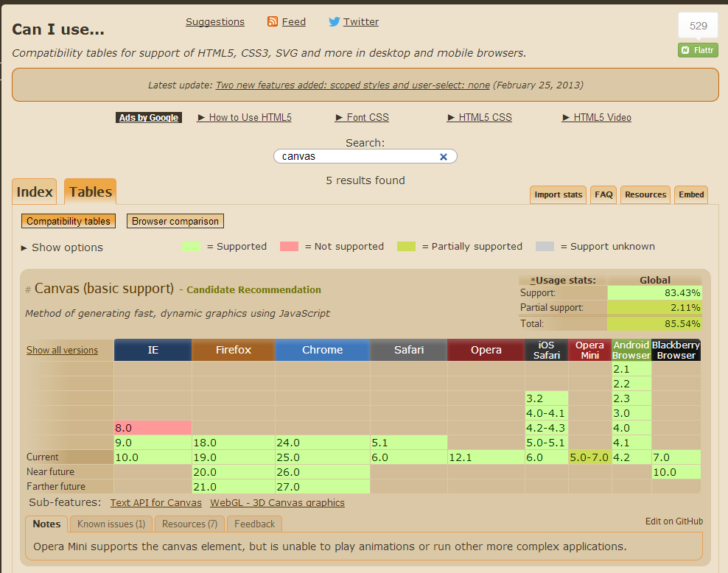Click the Safari 5.1 cell
Image resolution: width=728 pixels, height=573 pixels.
point(409,443)
